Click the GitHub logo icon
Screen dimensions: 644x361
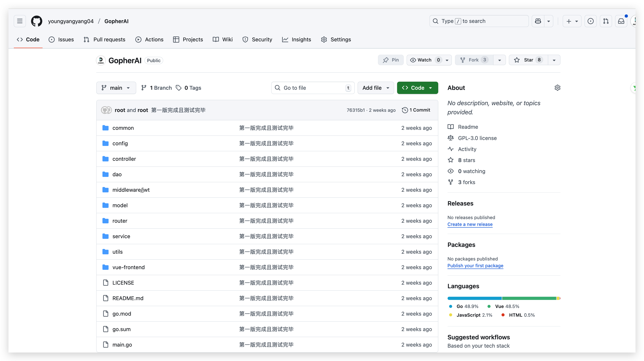[x=36, y=21]
